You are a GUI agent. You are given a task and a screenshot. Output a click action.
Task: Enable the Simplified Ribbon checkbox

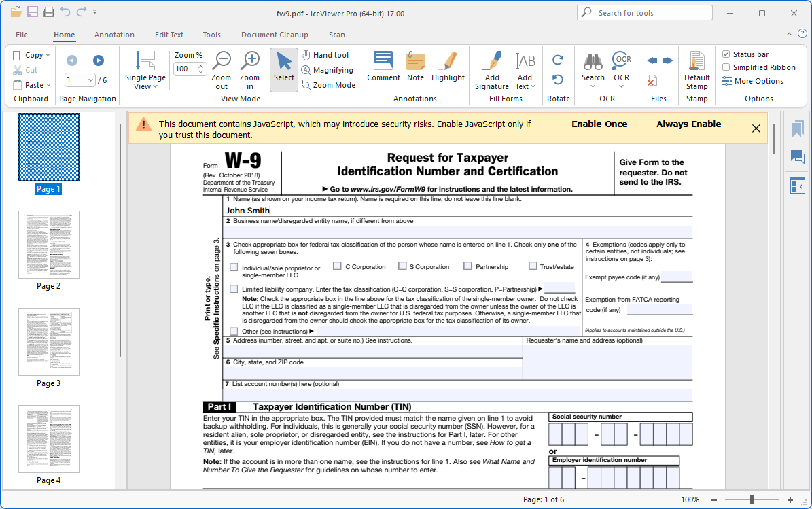click(x=726, y=67)
